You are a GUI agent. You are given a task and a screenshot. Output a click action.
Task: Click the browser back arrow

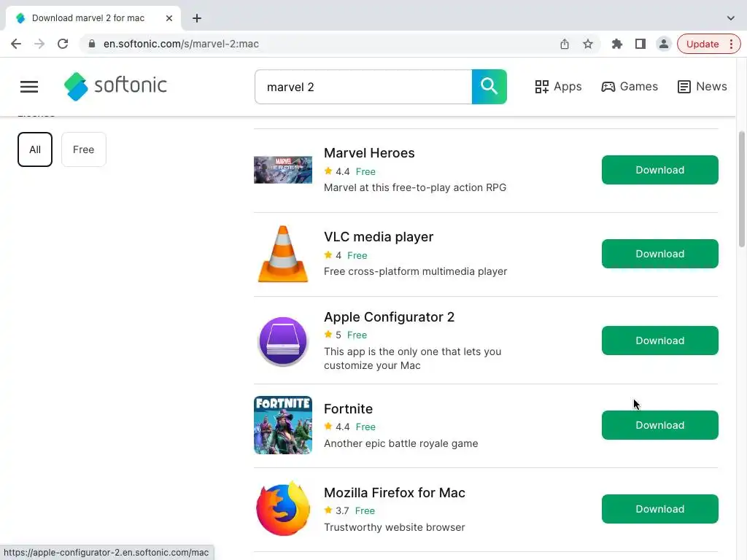[x=16, y=44]
